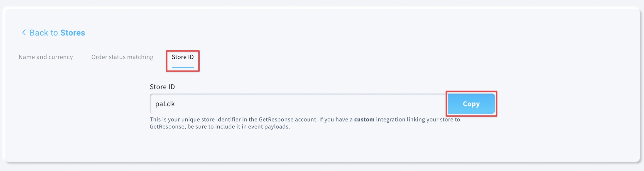Open the Name and currency tab
Screen dimensions: 644x171
46,57
